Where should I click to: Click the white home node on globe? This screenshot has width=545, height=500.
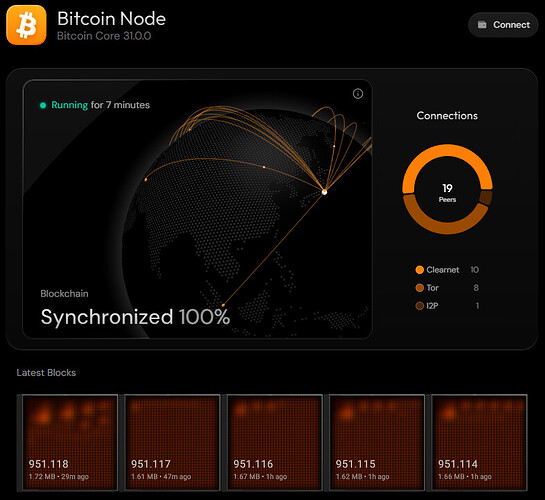click(x=324, y=192)
